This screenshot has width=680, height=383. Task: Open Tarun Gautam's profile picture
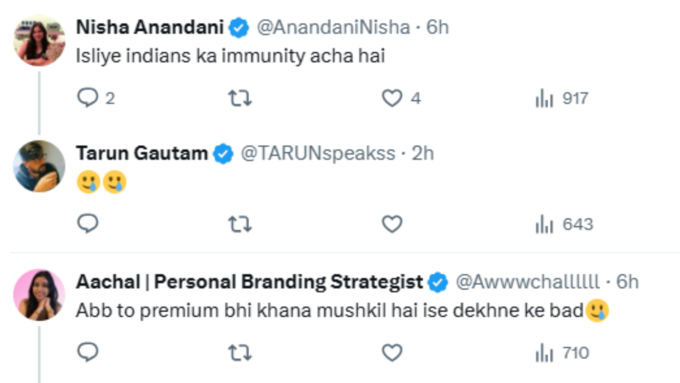pos(39,166)
